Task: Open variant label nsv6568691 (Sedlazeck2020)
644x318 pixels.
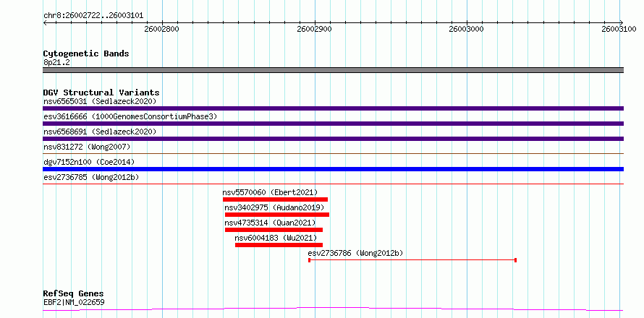Action: 100,132
